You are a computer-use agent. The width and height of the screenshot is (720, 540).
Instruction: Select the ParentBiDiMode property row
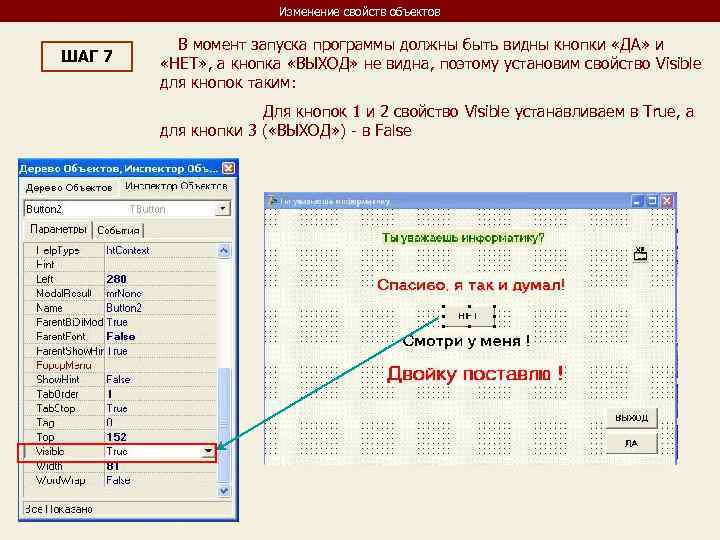[120, 322]
